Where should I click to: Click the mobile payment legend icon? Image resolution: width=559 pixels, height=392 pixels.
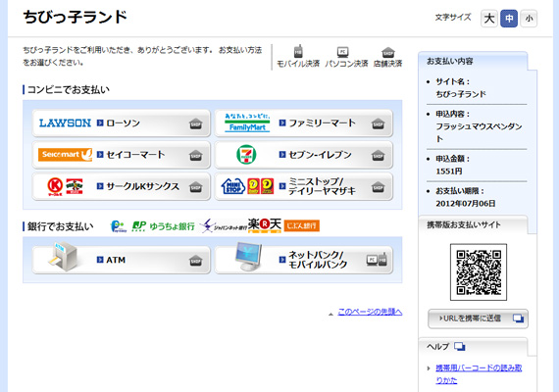coord(298,52)
